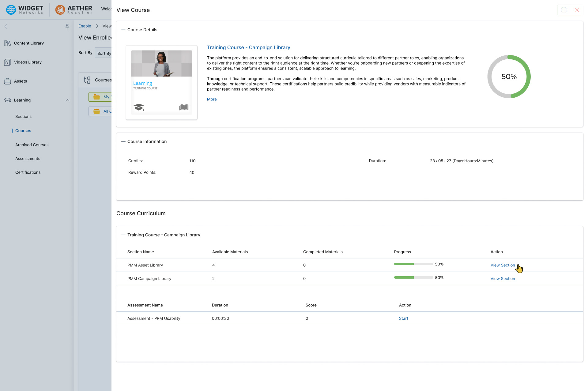
Task: Open Certifications from the sidebar menu
Action: pyautogui.click(x=28, y=172)
